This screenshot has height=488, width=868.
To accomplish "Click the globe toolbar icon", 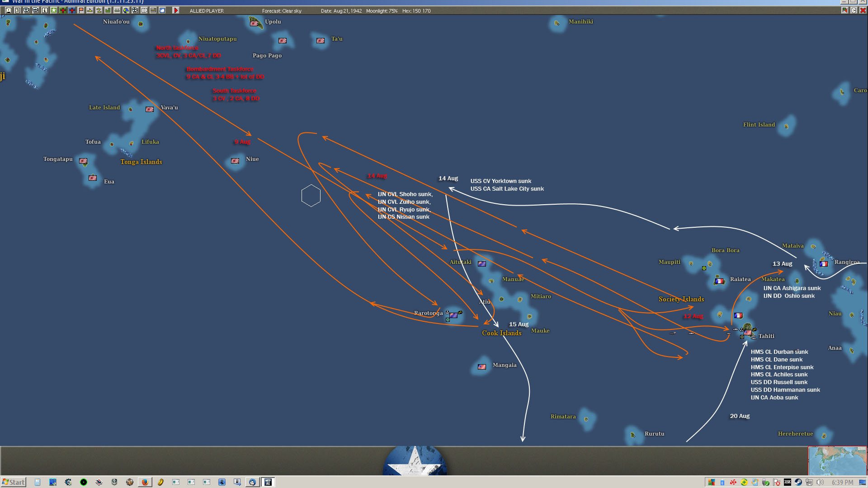I will pyautogui.click(x=126, y=10).
